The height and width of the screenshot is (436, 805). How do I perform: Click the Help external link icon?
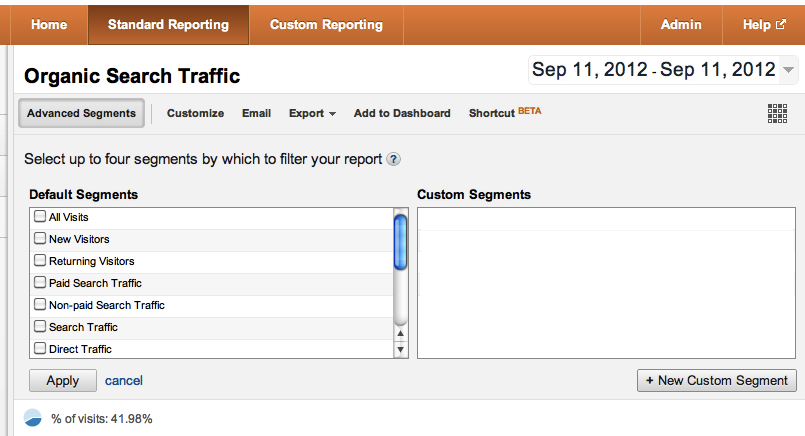(781, 24)
